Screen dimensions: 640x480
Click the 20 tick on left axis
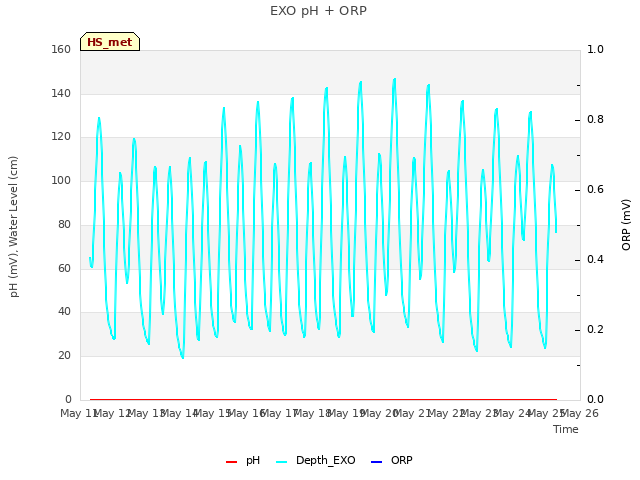tap(64, 356)
